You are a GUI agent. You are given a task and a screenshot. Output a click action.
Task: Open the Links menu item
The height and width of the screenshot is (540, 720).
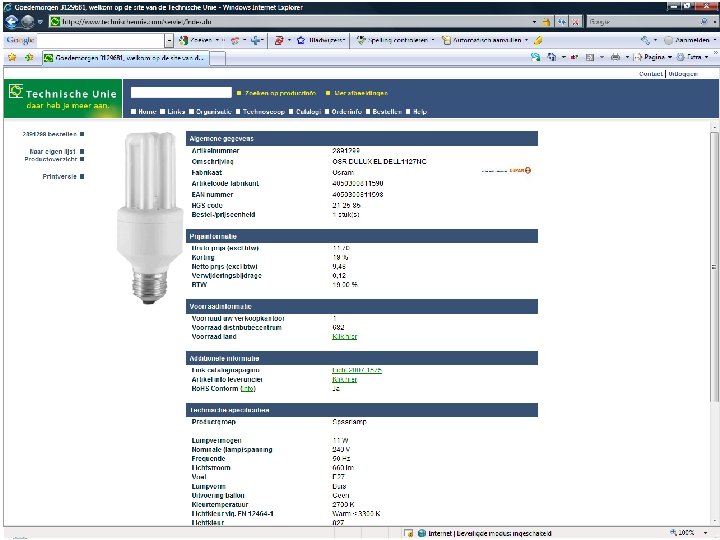point(173,112)
